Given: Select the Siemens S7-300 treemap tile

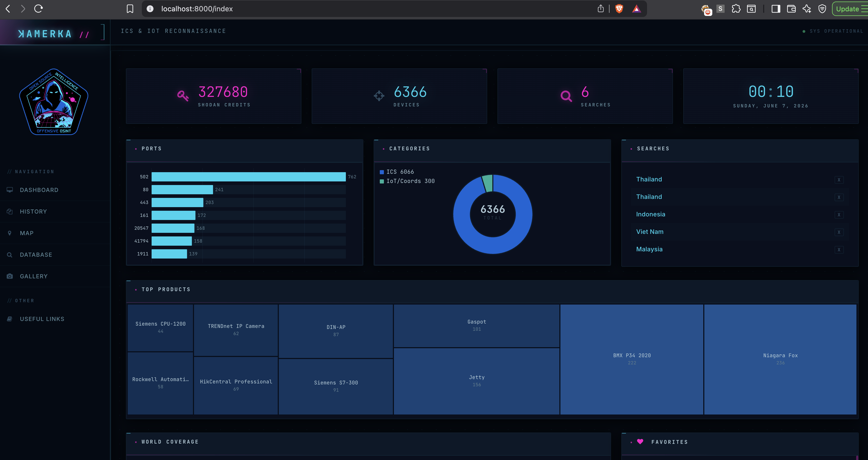Looking at the screenshot, I should [336, 387].
